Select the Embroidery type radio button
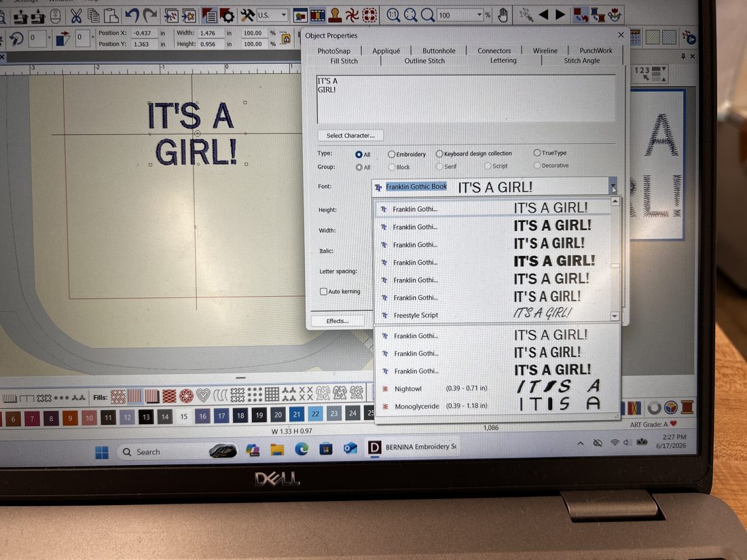 (391, 154)
